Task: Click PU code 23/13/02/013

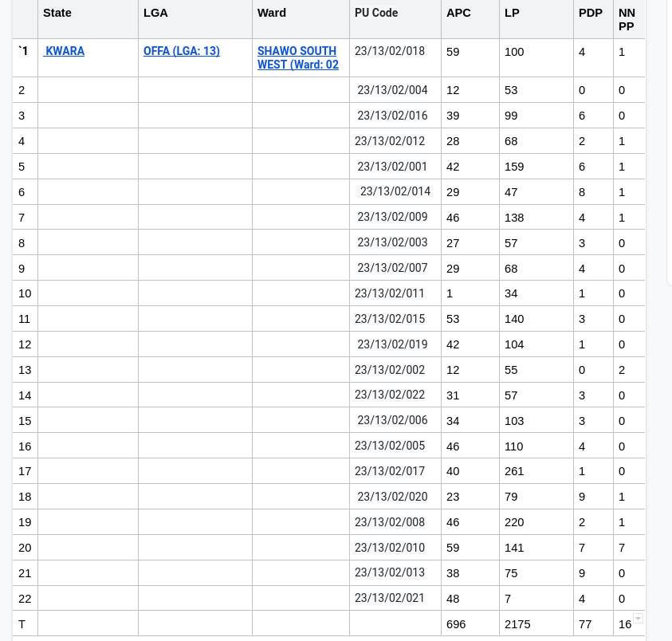Action: click(390, 572)
